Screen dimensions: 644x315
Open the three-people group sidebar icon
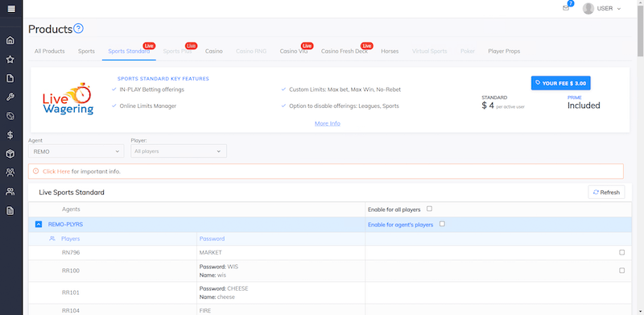pos(10,172)
